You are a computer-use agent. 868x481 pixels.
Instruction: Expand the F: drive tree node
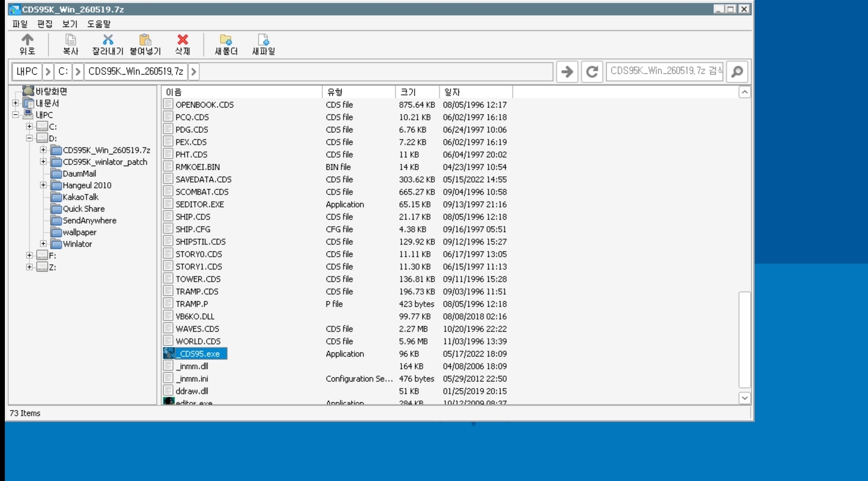pyautogui.click(x=29, y=255)
